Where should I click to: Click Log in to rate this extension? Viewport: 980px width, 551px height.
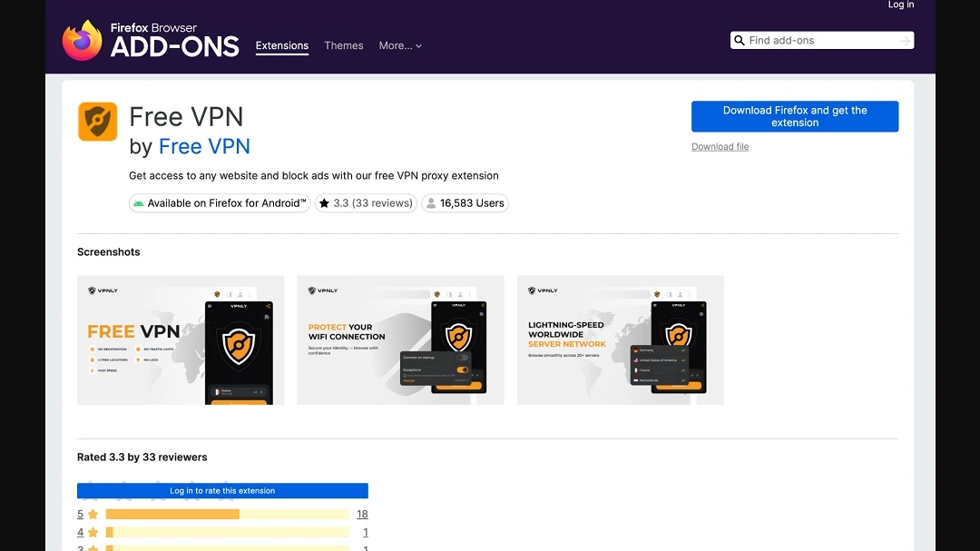[x=221, y=490]
